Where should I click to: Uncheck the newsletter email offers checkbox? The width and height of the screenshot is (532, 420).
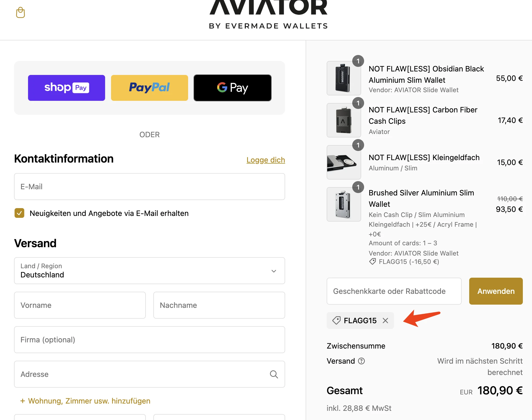point(19,213)
